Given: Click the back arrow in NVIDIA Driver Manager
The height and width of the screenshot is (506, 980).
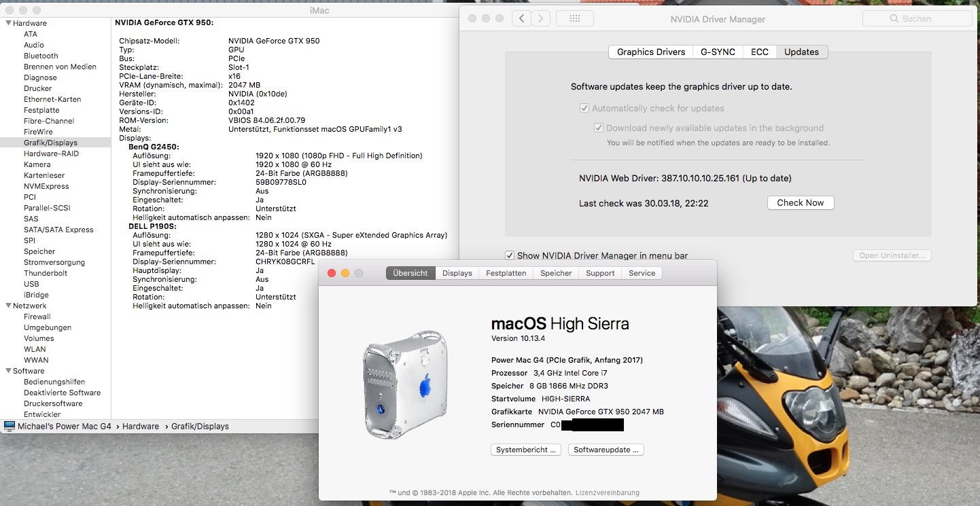Looking at the screenshot, I should [521, 18].
